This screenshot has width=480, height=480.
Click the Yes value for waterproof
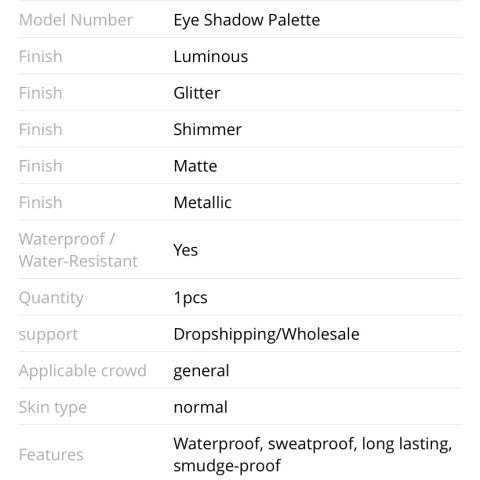coord(186,250)
